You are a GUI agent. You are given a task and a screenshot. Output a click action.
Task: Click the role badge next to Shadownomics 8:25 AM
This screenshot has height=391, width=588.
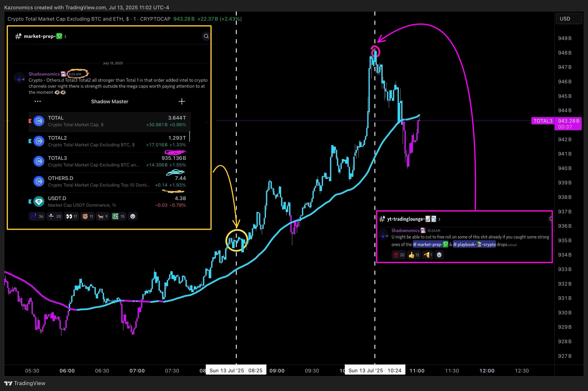64,74
